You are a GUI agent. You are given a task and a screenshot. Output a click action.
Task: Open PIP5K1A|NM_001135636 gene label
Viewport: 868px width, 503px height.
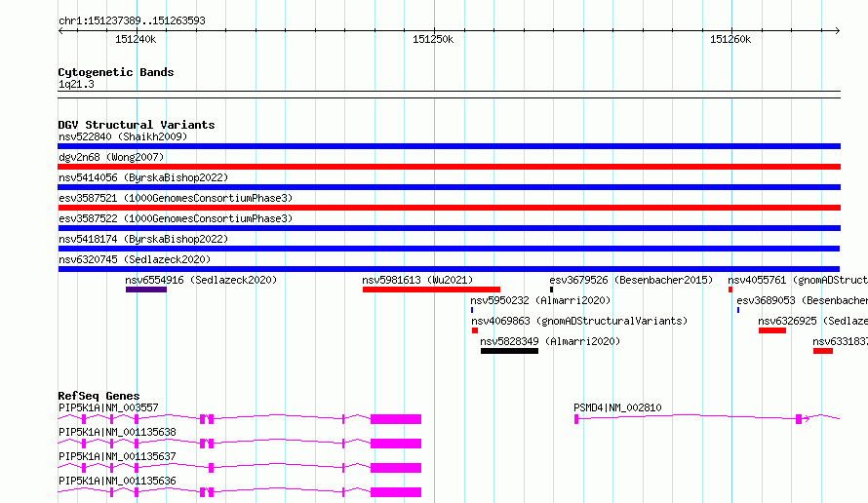(117, 481)
